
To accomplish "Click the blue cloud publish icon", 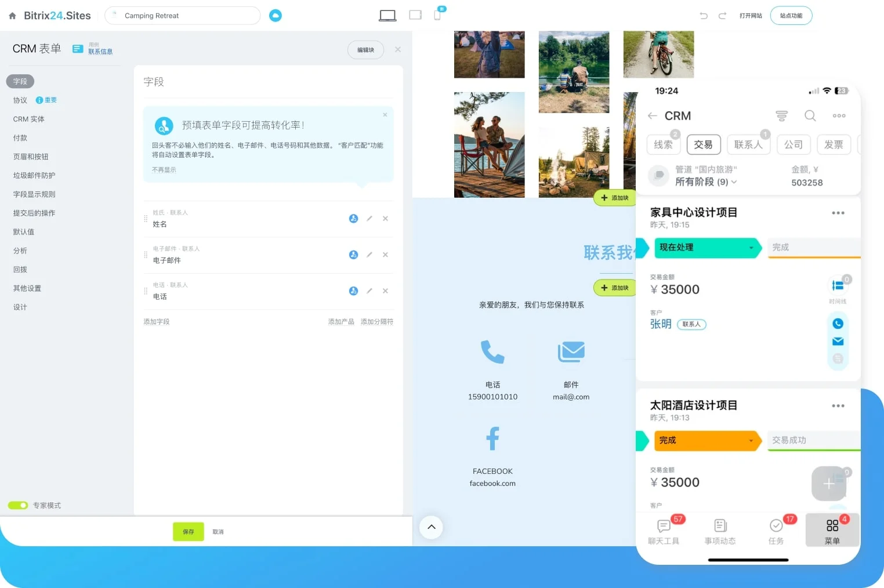I will [x=276, y=16].
